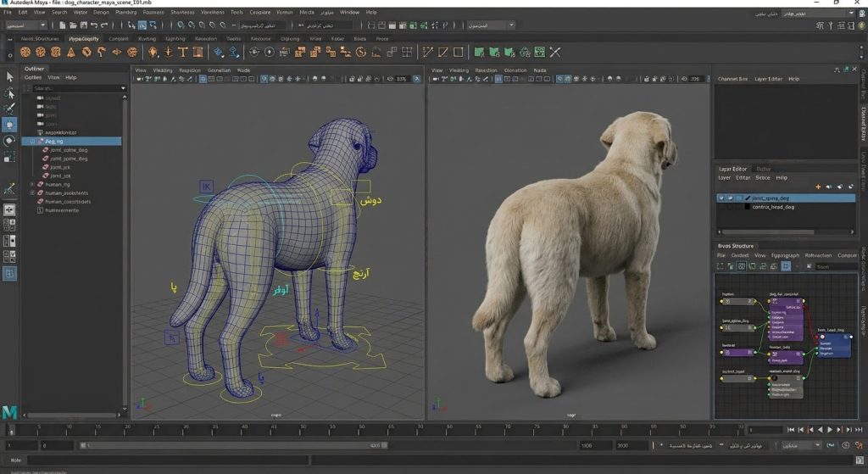This screenshot has width=868, height=474.
Task: Open the outliner search filter dropdown
Action: tap(123, 88)
